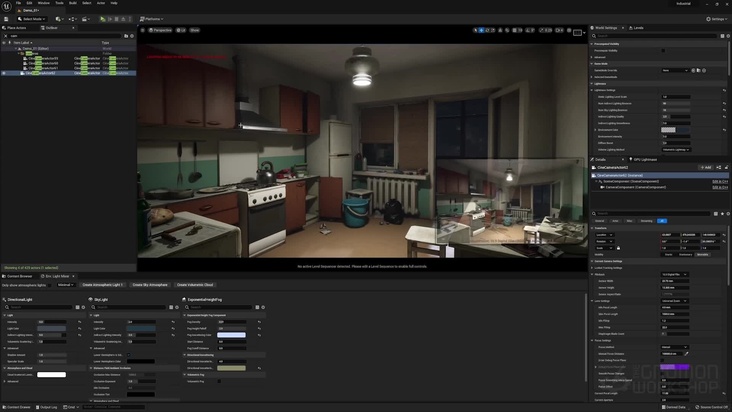Viewport: 732px width, 412px height.
Task: Click the Outliner settings gear icon
Action: coord(131,36)
